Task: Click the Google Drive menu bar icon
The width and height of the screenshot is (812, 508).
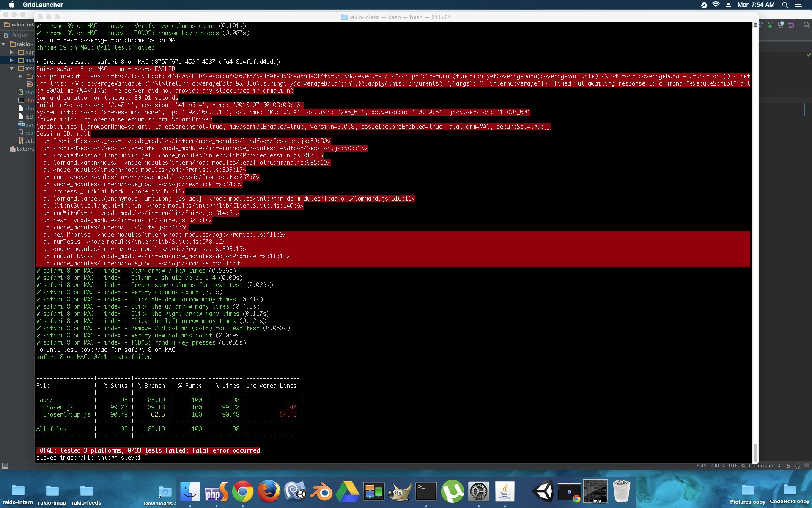Action: tap(704, 5)
